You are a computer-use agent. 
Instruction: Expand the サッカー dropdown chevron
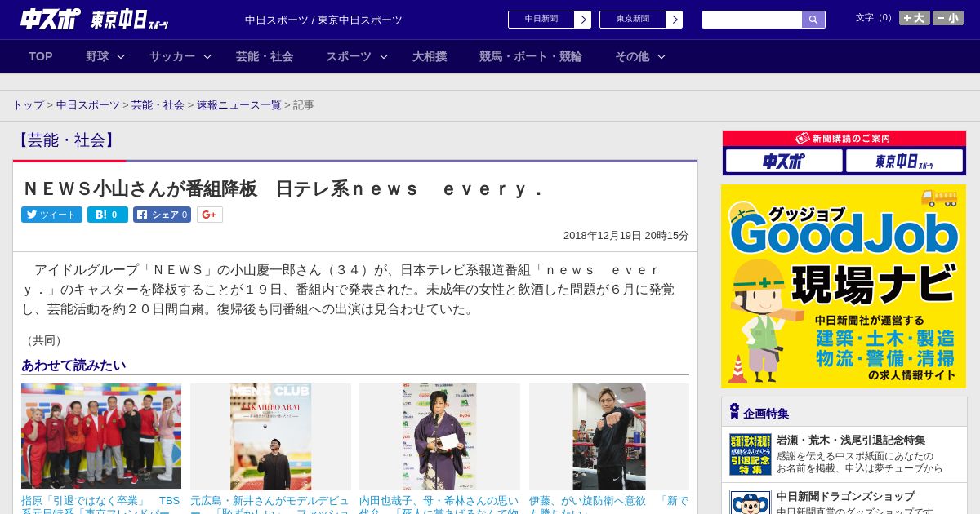point(207,56)
